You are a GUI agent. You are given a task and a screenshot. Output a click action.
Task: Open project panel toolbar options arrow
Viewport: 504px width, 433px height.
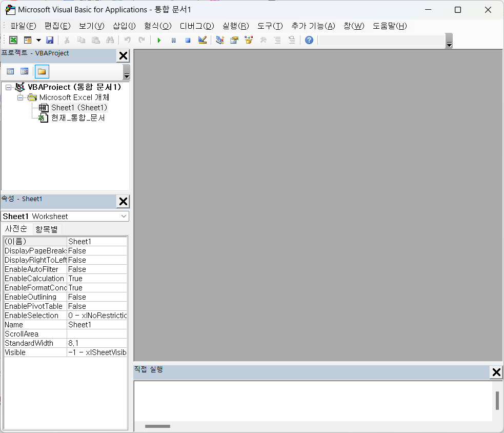pos(127,72)
